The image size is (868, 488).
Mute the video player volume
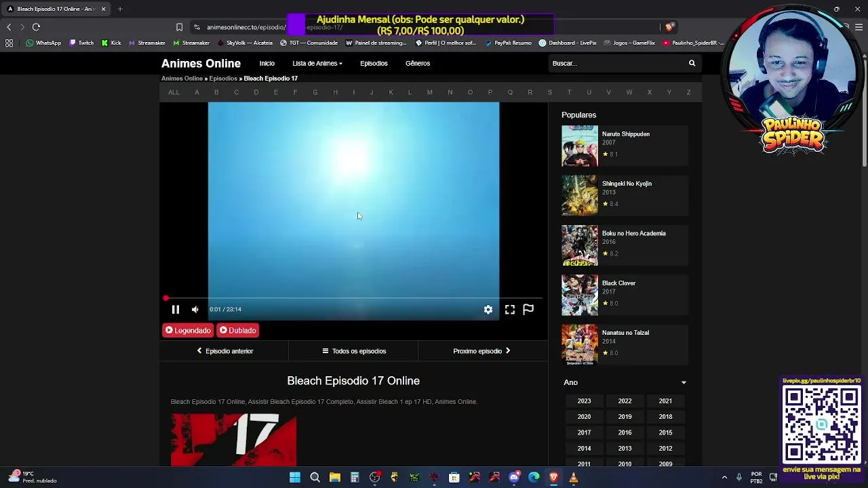[x=195, y=310]
